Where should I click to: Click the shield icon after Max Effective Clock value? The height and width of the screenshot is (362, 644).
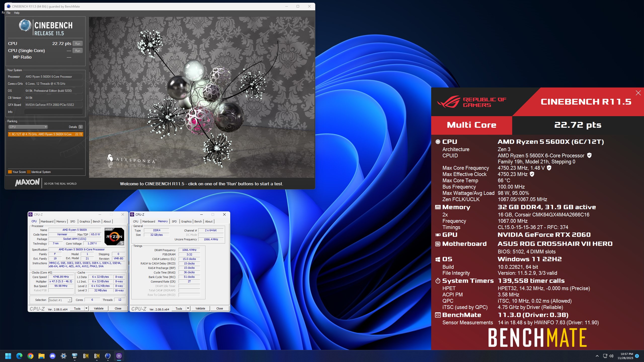pyautogui.click(x=532, y=174)
